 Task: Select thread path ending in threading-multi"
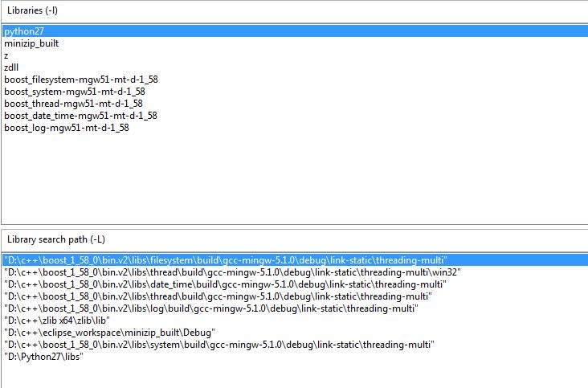click(x=218, y=296)
